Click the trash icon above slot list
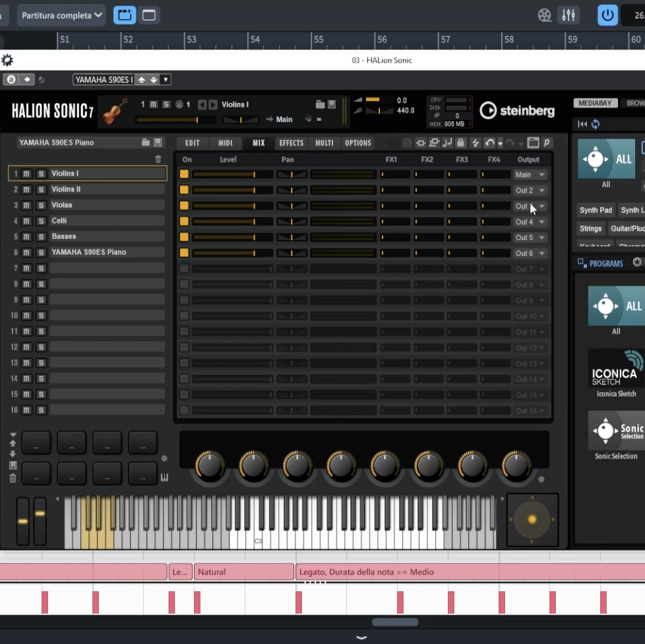 [x=158, y=159]
